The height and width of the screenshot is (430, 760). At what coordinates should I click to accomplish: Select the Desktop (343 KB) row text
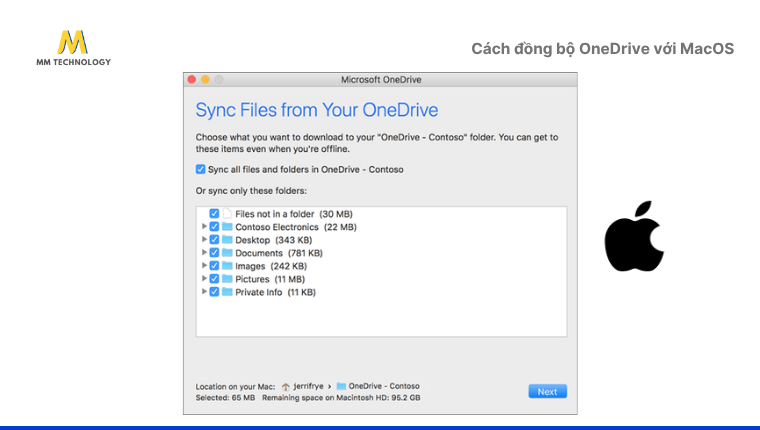(273, 240)
